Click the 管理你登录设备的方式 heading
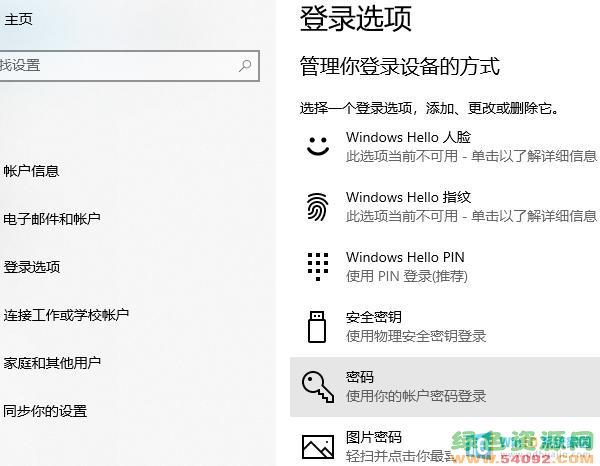Viewport: 600px width, 466px height. click(x=399, y=66)
